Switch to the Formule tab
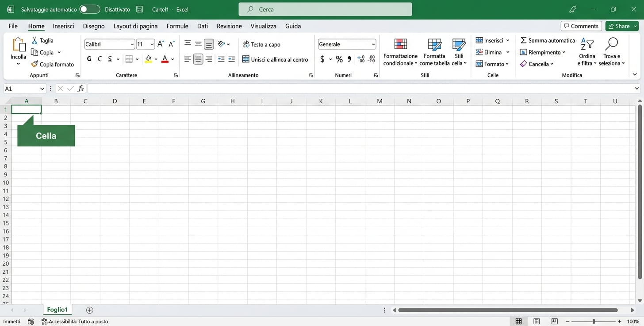Screen dimensions: 644x326 pyautogui.click(x=177, y=26)
